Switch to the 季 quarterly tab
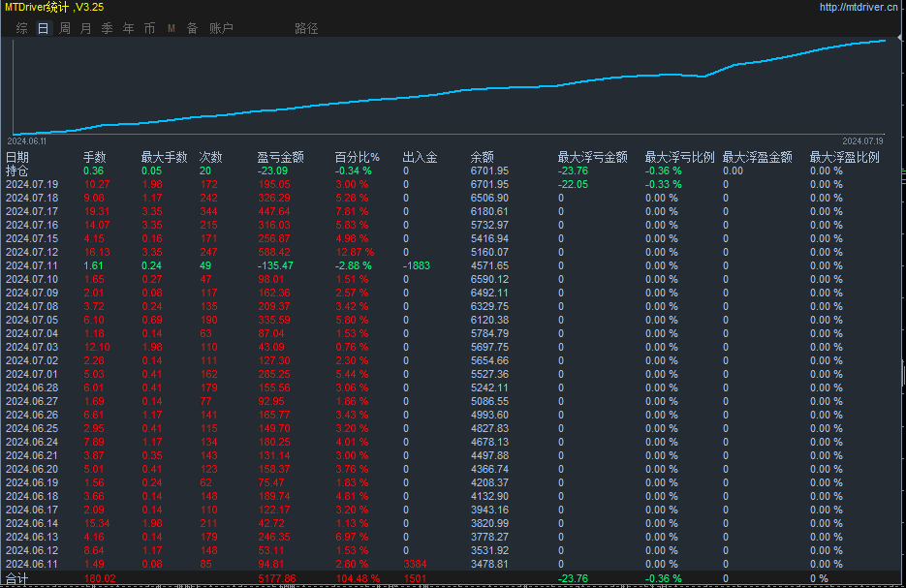Screen dimensions: 906x588 click(x=107, y=28)
